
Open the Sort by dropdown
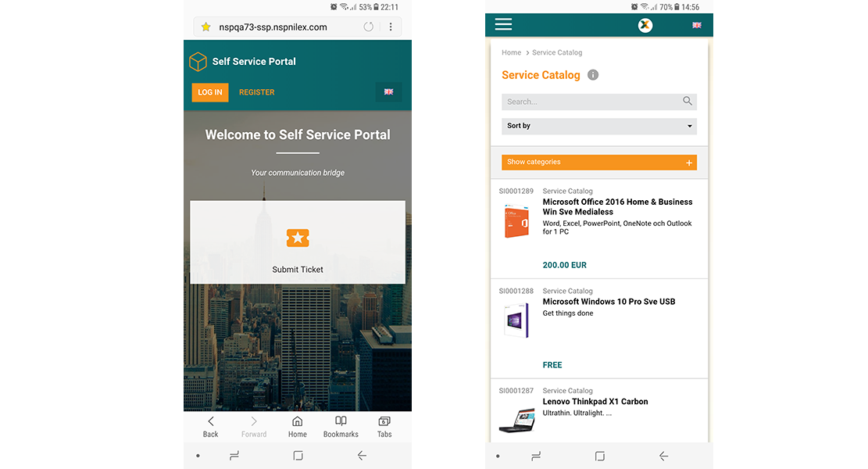click(x=599, y=127)
